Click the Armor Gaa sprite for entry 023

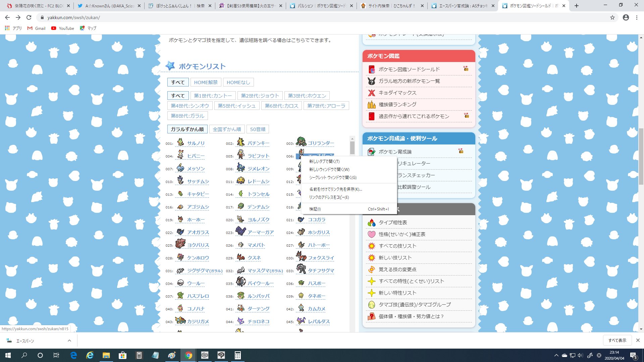coord(240,231)
